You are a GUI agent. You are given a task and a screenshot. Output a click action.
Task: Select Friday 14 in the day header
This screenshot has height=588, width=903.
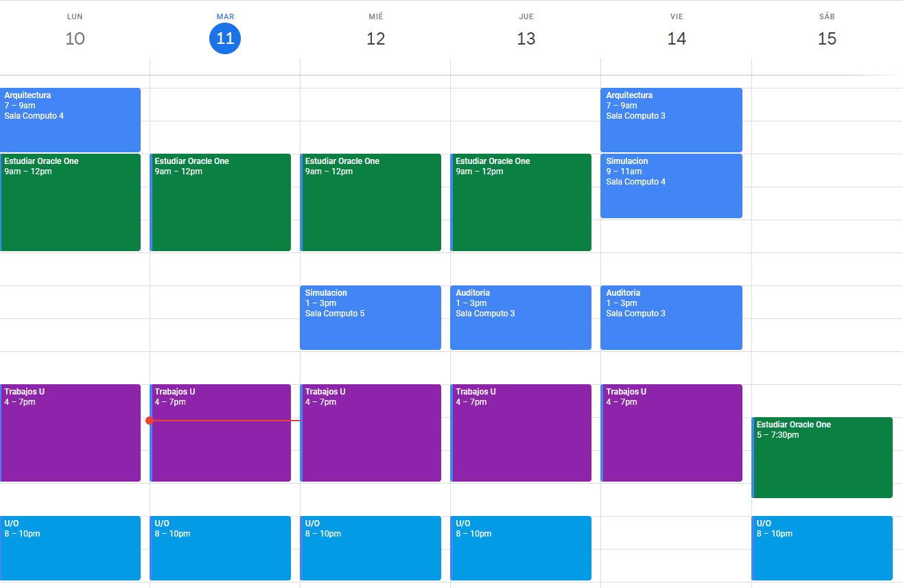point(677,38)
